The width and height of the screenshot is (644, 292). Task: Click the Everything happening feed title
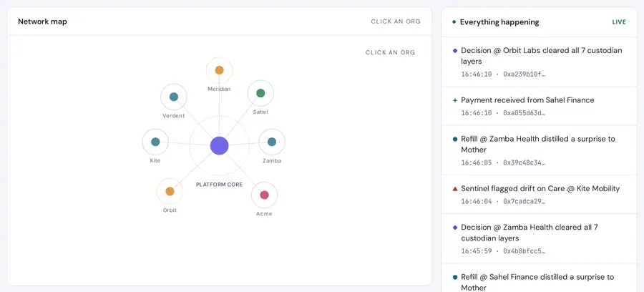(499, 22)
